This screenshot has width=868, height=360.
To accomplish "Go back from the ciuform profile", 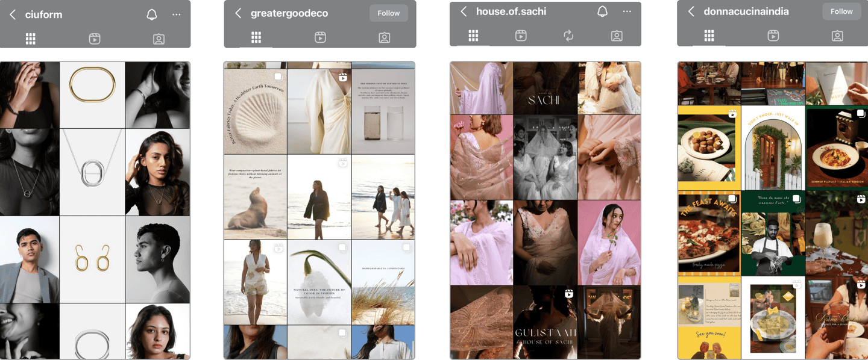I will tap(13, 14).
